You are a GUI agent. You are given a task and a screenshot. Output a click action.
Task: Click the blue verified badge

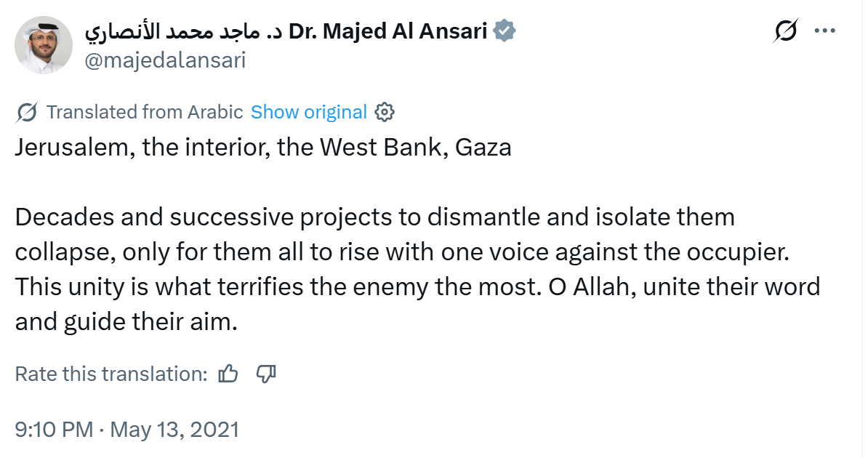505,32
